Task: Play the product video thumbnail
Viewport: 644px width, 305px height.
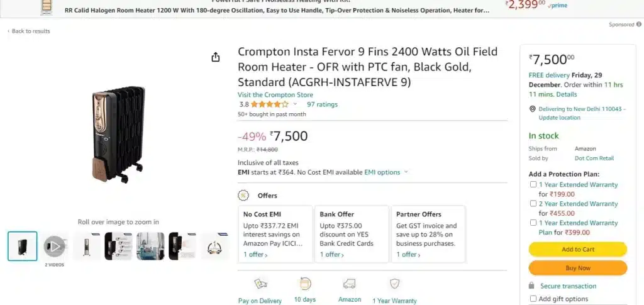Action: tap(54, 247)
